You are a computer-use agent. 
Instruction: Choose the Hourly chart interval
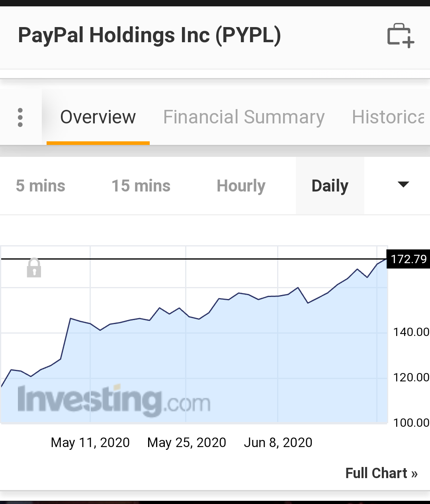pyautogui.click(x=241, y=186)
